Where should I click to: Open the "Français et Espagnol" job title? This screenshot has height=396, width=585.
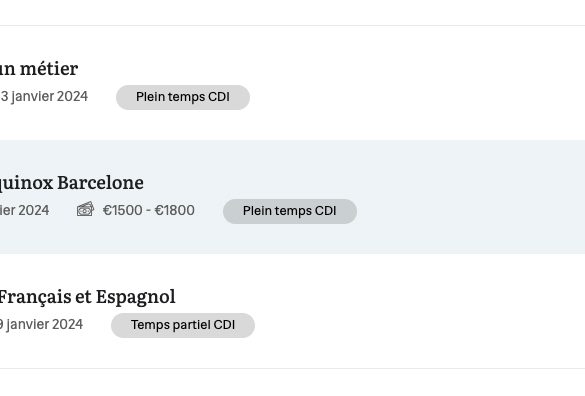point(87,297)
